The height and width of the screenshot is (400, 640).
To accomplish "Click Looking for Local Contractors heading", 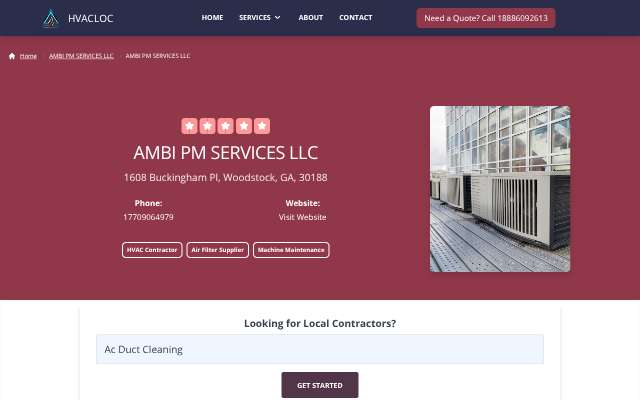I will [320, 323].
